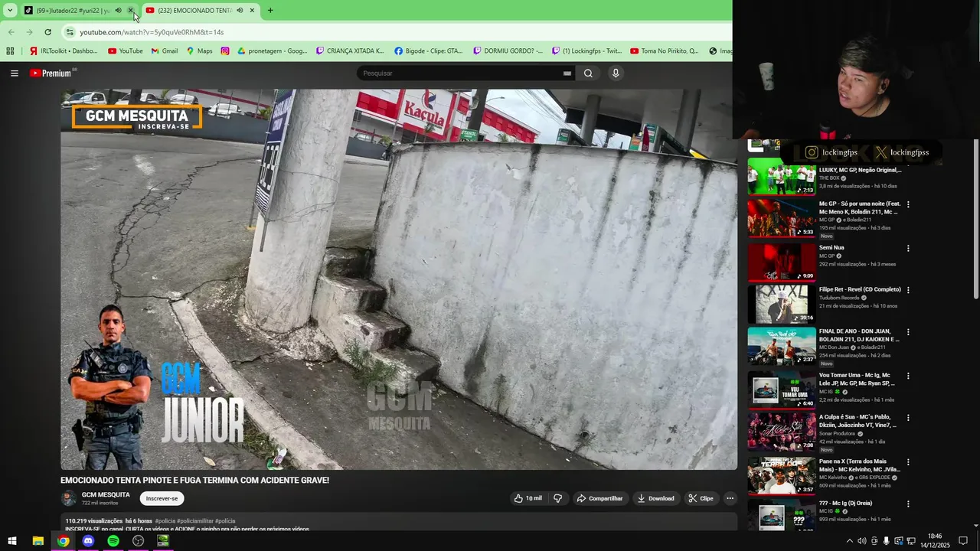Open the Bigode Clipe Facebook bookmark
This screenshot has width=980, height=551.
[429, 51]
